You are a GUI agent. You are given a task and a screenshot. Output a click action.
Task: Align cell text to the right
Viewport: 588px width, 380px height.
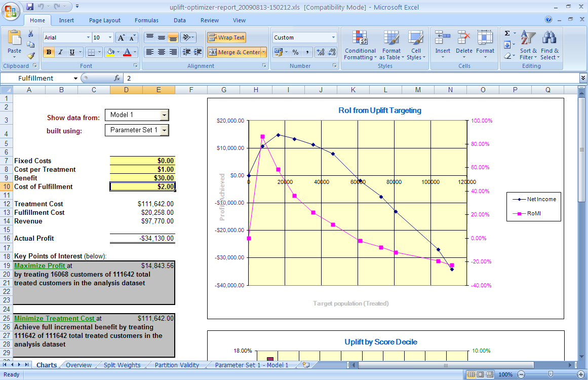point(173,52)
